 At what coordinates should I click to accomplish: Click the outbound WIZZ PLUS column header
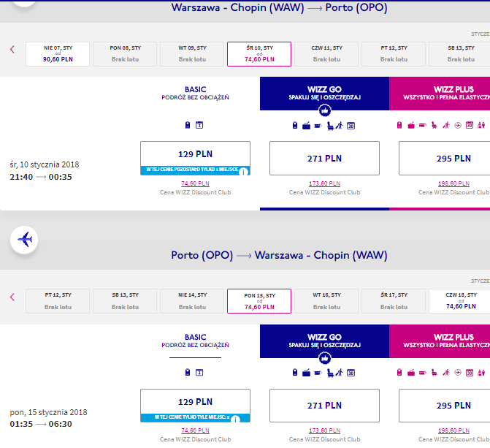(440, 94)
